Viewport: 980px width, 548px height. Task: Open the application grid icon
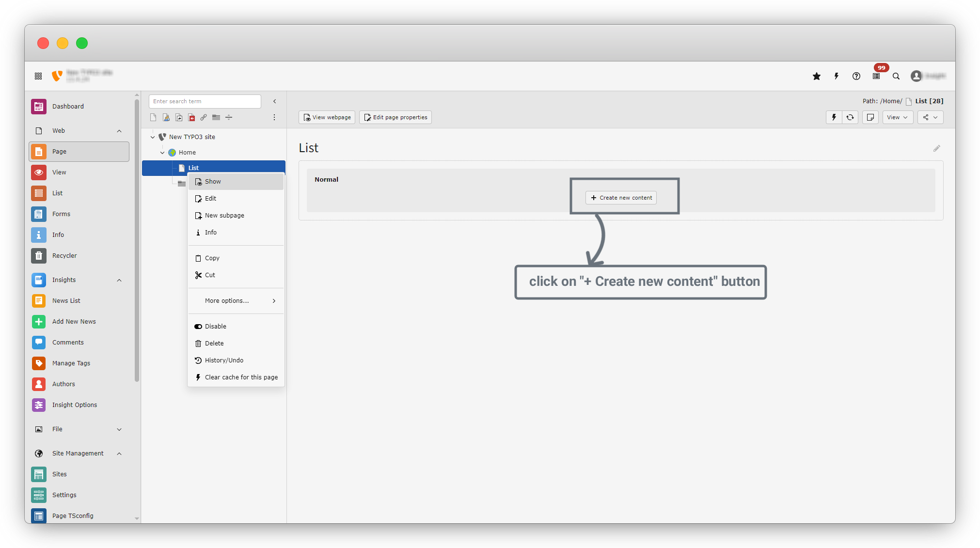point(38,76)
